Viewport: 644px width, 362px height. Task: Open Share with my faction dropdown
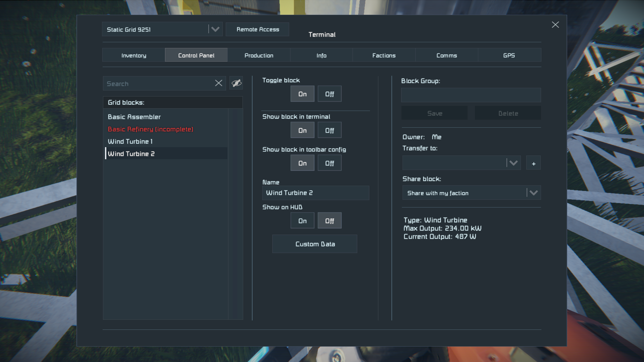[533, 193]
